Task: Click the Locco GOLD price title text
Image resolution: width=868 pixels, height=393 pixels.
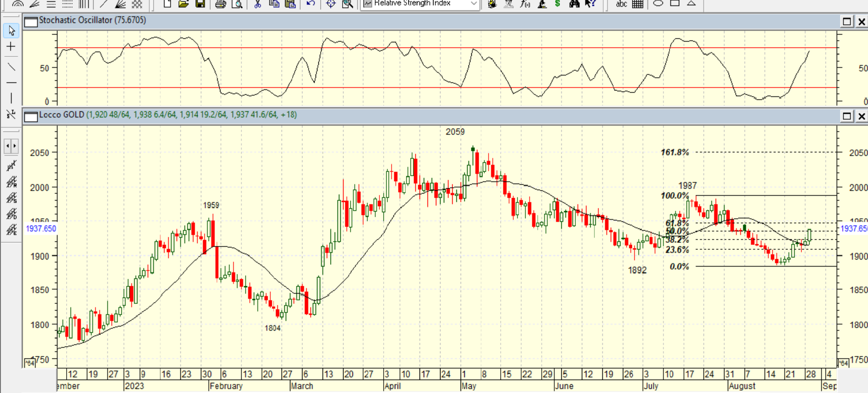Action: [x=168, y=115]
